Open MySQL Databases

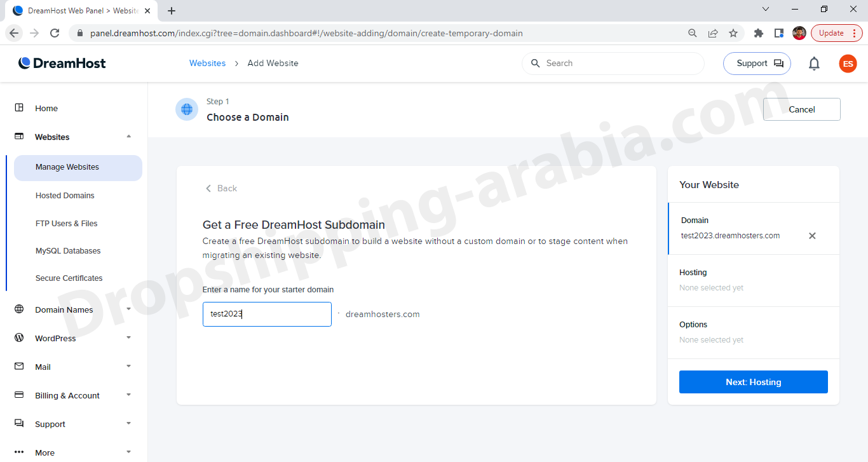[x=68, y=251]
